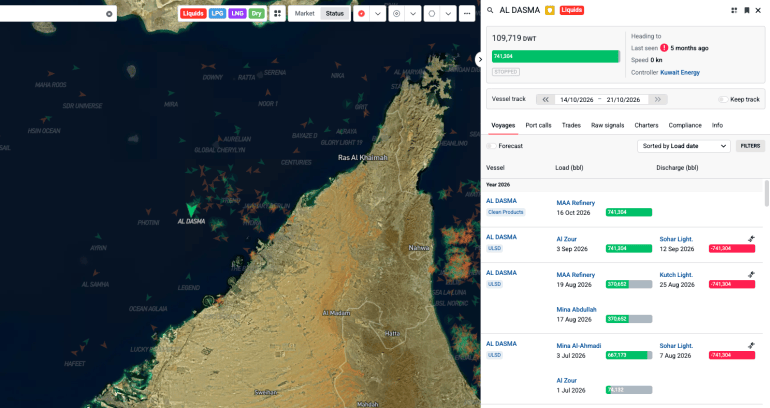Open the Mina Al-Ahmadi load link
This screenshot has width=770, height=408.
point(578,346)
